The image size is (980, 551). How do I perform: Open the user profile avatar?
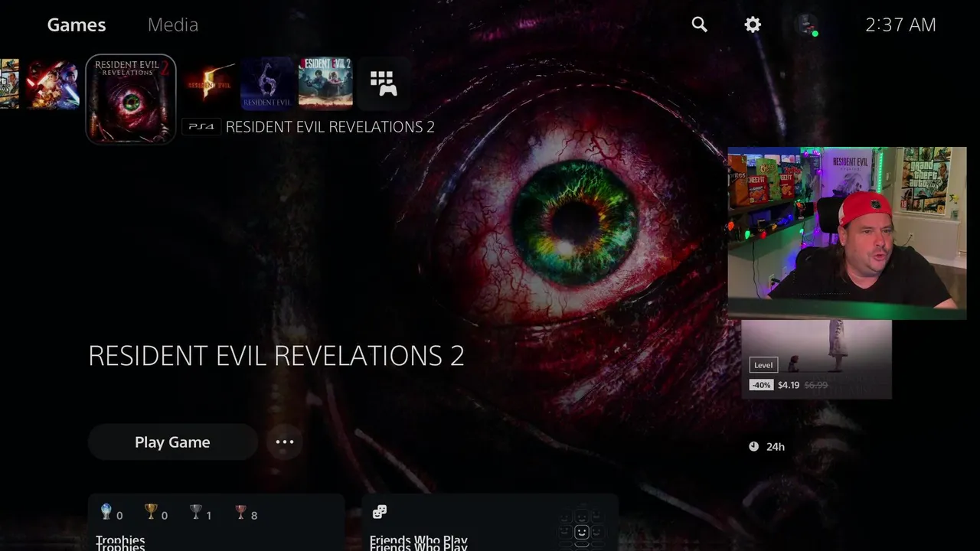pyautogui.click(x=807, y=24)
